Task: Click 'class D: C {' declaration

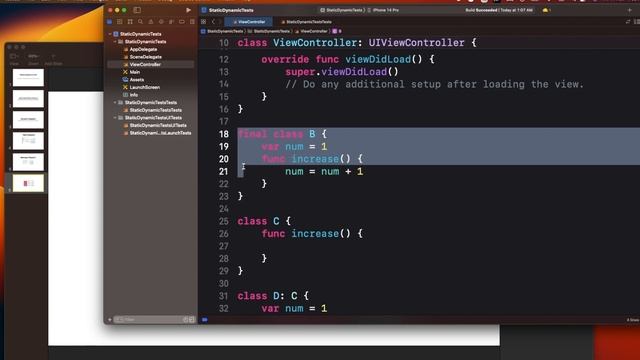Action: point(273,296)
